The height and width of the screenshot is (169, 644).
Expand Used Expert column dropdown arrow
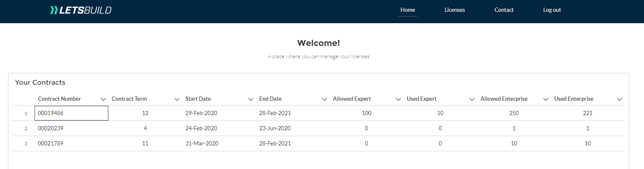pos(472,99)
